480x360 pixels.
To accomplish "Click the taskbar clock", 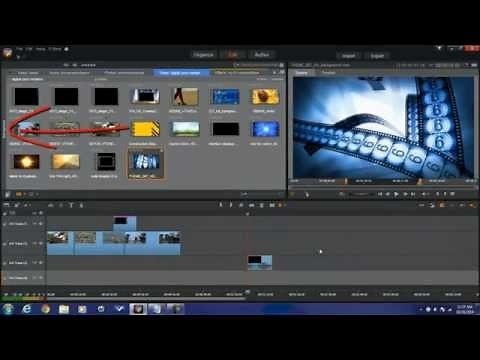I will pos(465,309).
